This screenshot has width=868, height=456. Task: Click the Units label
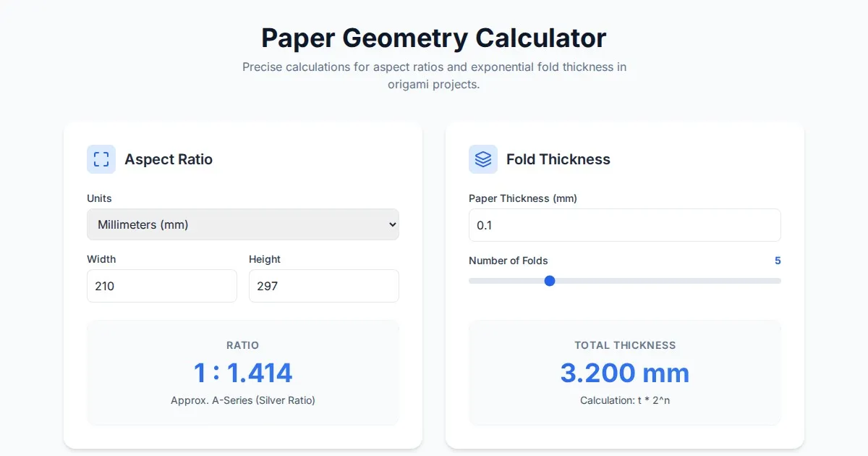pyautogui.click(x=99, y=198)
